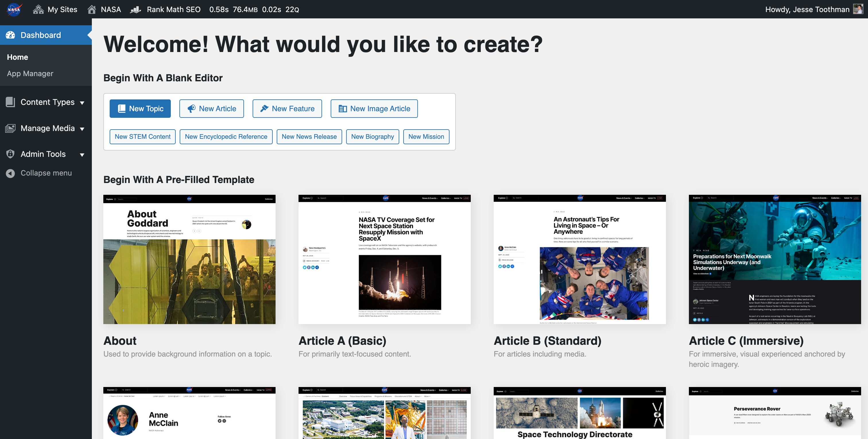Create a New Article
Viewport: 868px width, 439px height.
212,109
